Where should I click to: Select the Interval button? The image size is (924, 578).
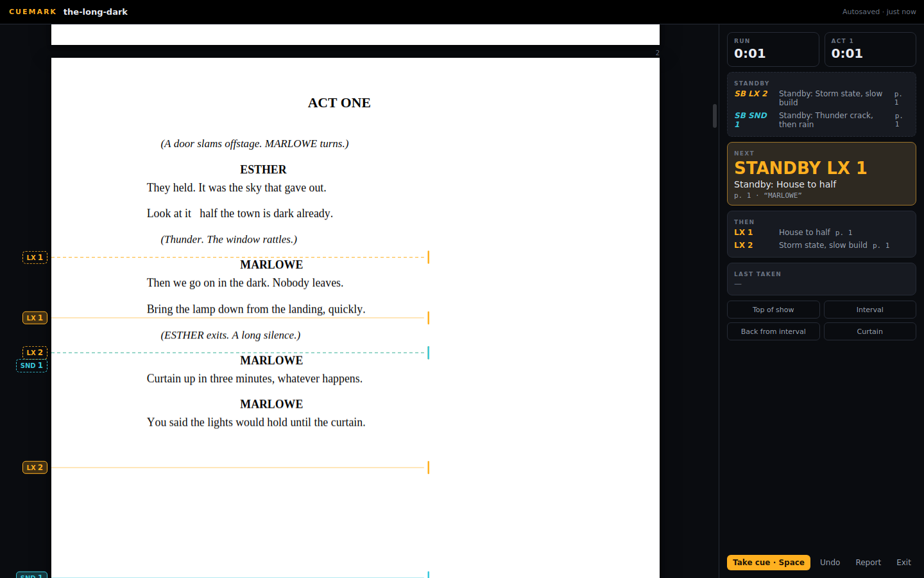click(x=869, y=310)
